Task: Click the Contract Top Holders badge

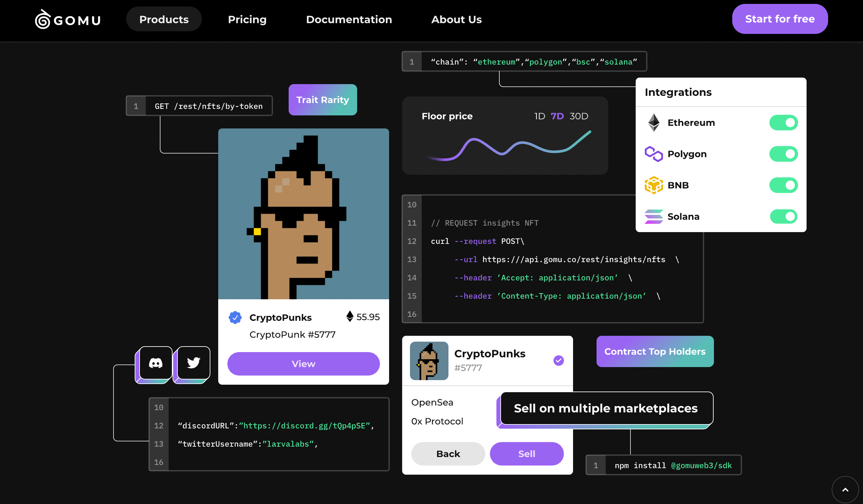Action: click(x=655, y=351)
